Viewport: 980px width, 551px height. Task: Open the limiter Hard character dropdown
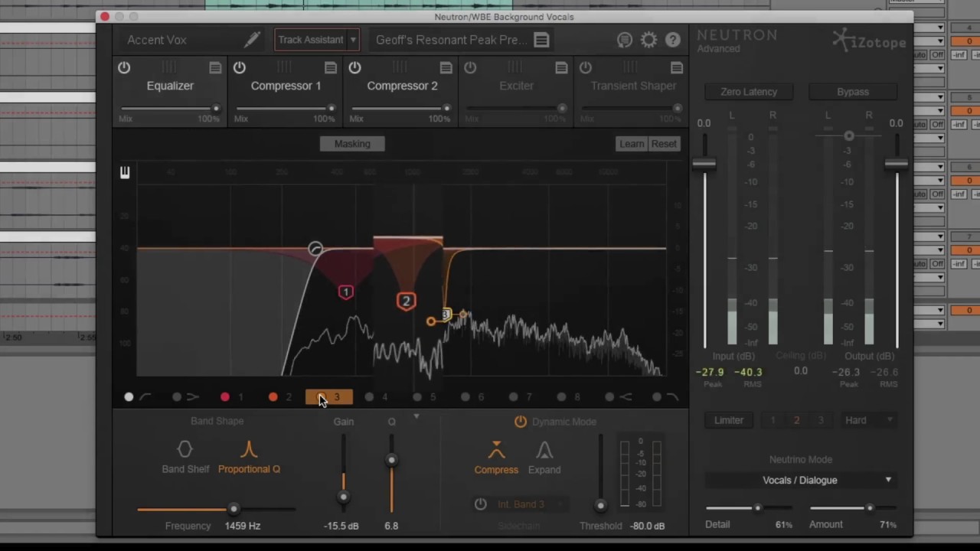point(867,420)
